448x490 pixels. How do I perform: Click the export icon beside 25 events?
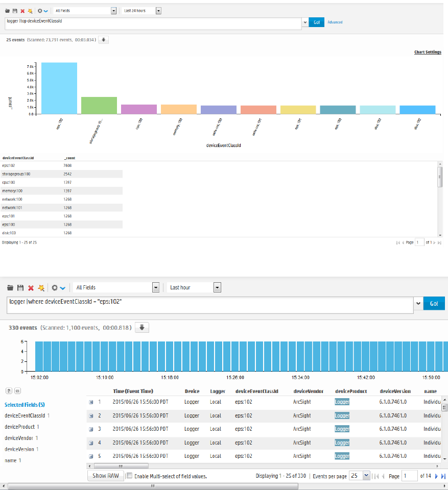(x=104, y=40)
